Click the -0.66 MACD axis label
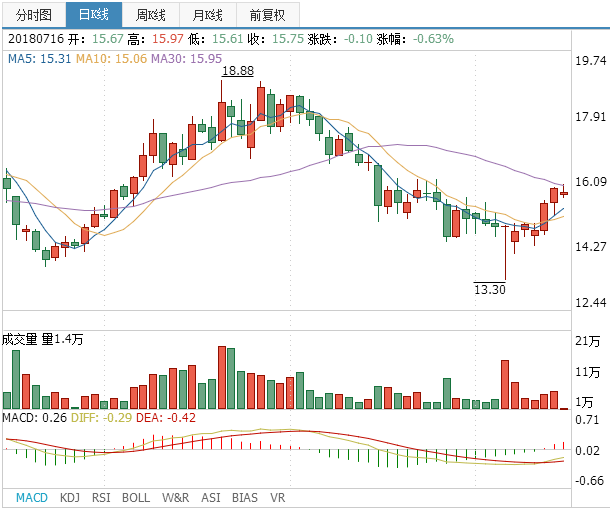Screen dimensions: 610x510 point(589,480)
